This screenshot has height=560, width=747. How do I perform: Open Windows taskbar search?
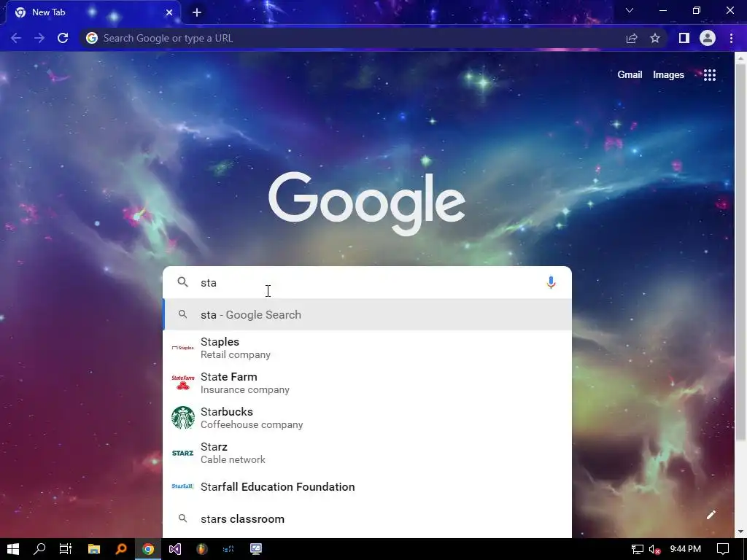(39, 549)
